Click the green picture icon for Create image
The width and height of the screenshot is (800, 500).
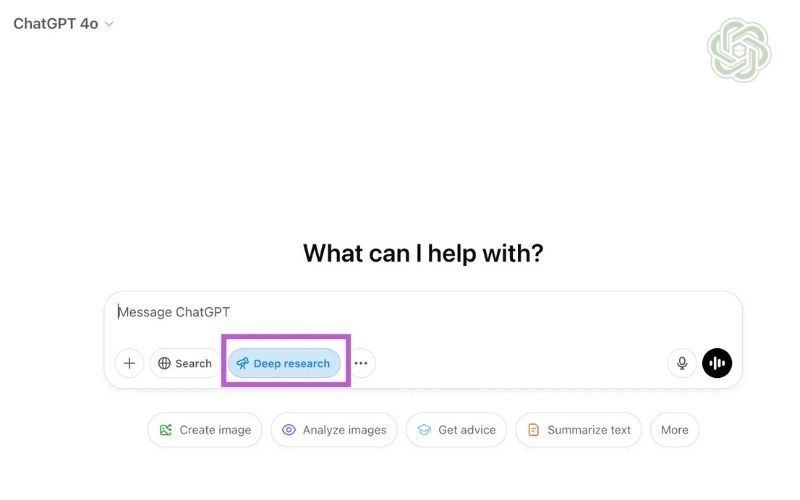(166, 430)
